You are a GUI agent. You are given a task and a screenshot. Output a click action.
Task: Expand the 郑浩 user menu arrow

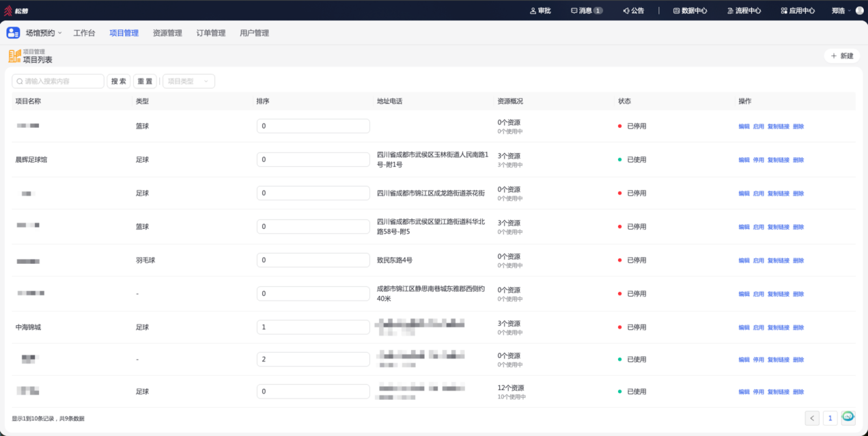[850, 10]
